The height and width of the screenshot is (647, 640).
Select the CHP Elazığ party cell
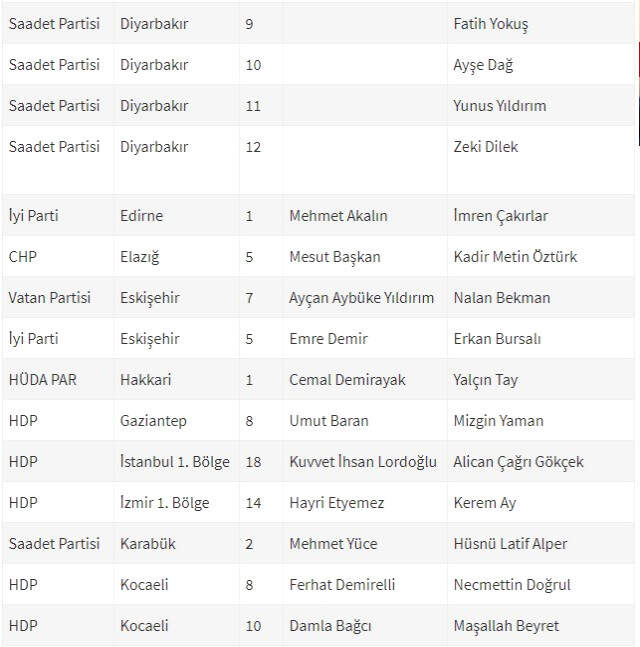click(23, 257)
